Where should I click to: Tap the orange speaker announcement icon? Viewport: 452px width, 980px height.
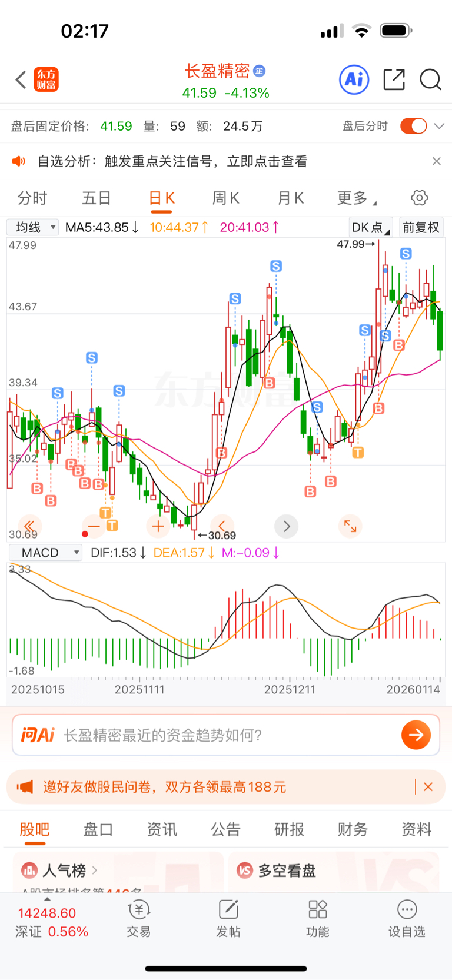(x=19, y=161)
